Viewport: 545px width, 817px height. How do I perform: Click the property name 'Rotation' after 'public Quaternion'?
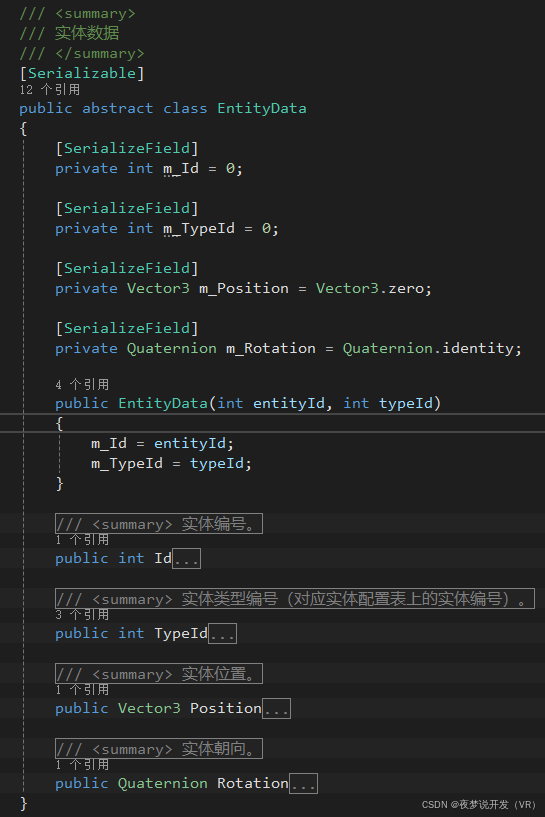coord(253,784)
